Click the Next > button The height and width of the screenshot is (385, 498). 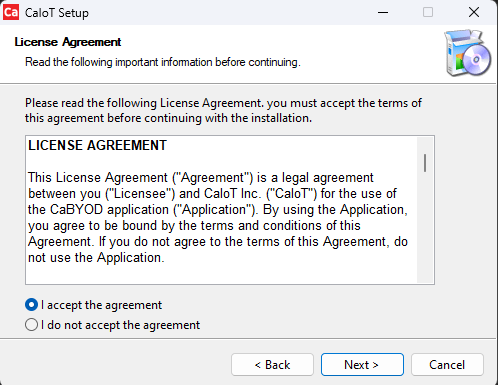pos(362,365)
